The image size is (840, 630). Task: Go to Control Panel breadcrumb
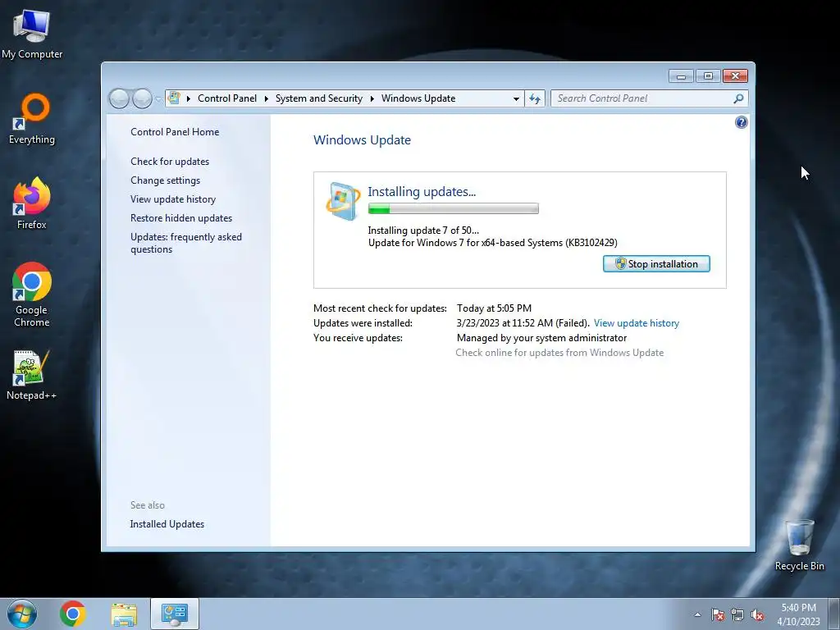227,98
